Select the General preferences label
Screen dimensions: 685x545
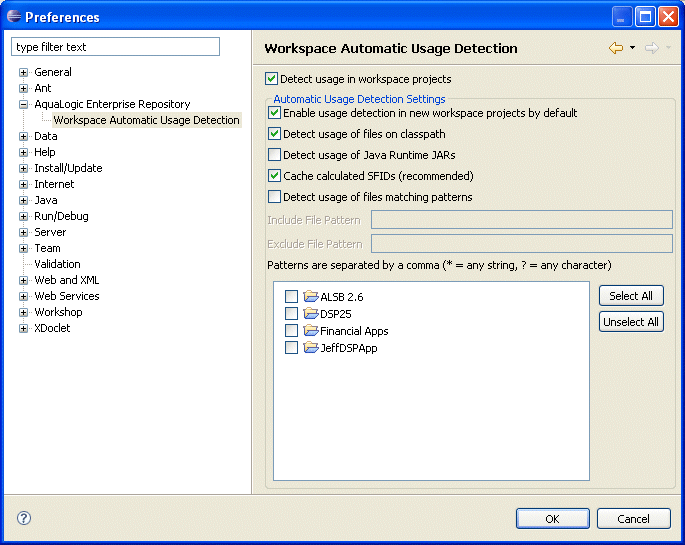click(x=53, y=72)
